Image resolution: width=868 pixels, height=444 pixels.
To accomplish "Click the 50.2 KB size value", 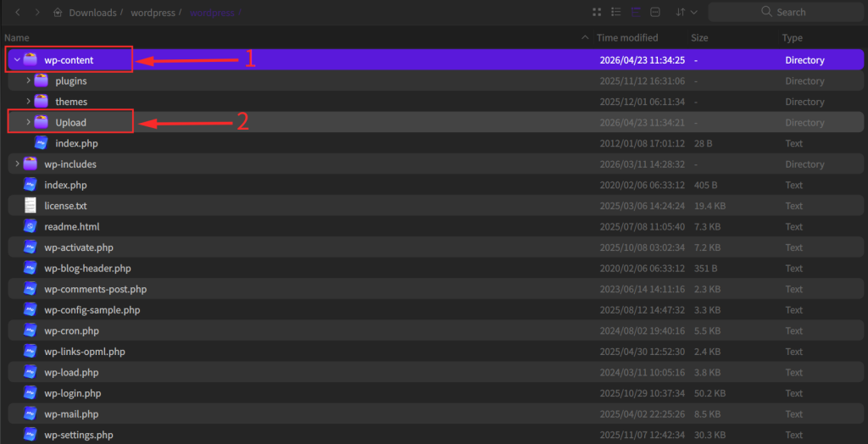I will point(709,394).
